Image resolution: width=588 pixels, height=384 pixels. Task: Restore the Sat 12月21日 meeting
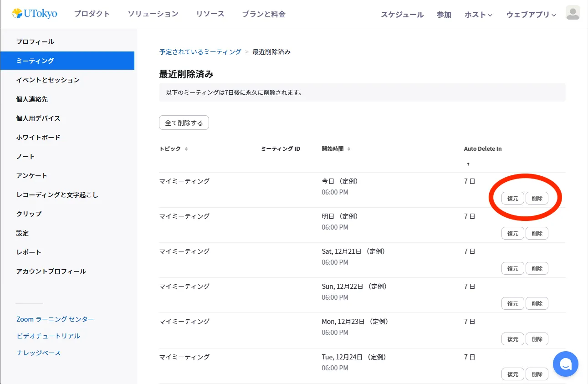(513, 268)
